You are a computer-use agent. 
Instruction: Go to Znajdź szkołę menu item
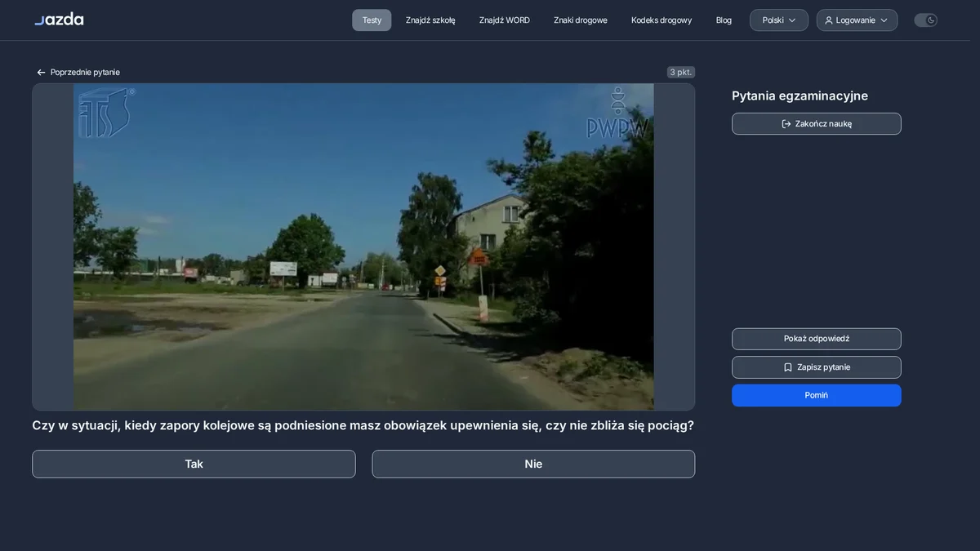430,20
